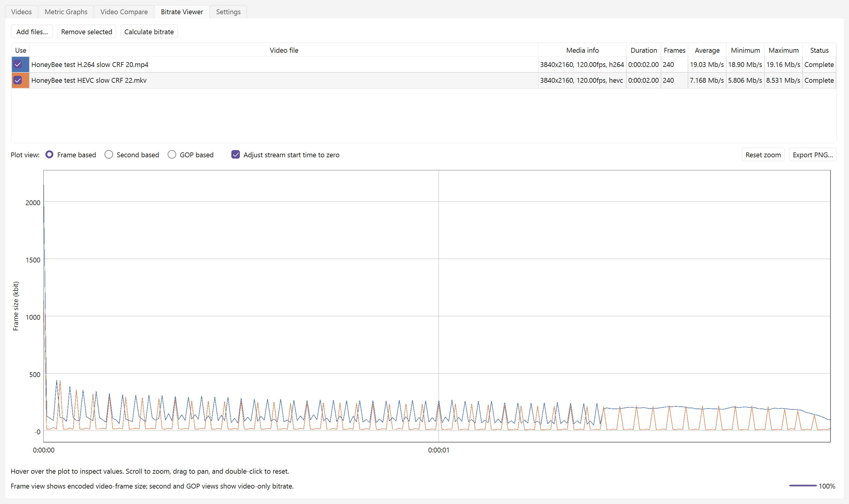Sort by the Average column header
The image size is (849, 504).
click(x=707, y=50)
